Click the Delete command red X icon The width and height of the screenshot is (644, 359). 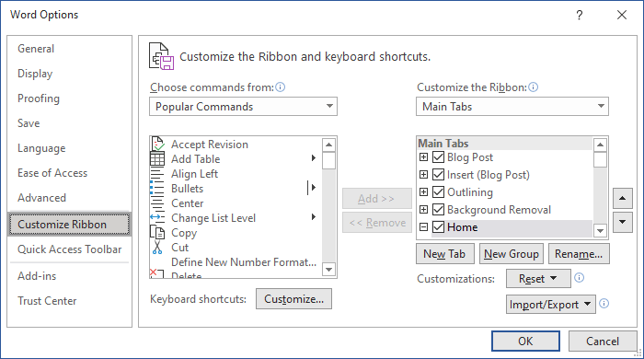[x=156, y=274]
